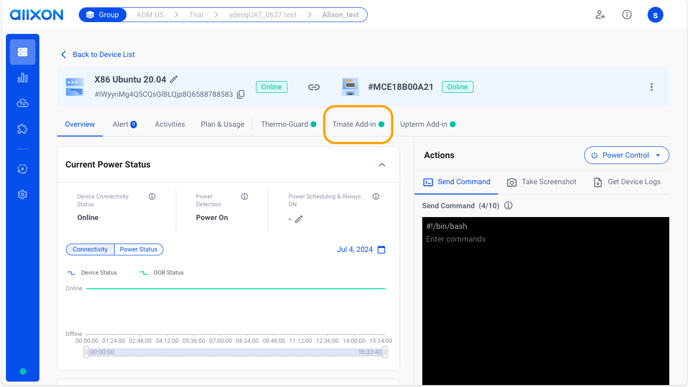688x387 pixels.
Task: Click the left timeline range handle
Action: pyautogui.click(x=86, y=352)
